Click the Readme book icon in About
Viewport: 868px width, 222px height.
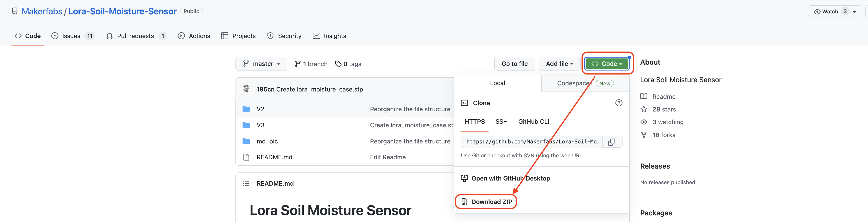(x=644, y=97)
